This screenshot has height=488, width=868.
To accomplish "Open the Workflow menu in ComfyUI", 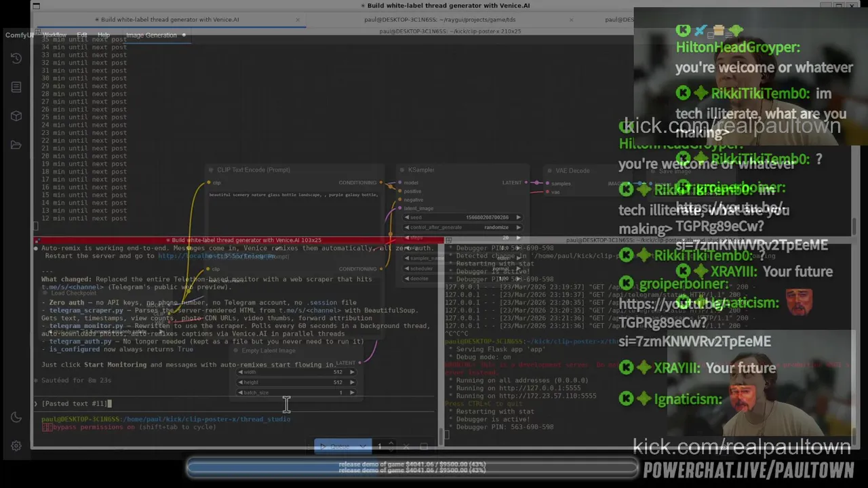I will pos(54,35).
